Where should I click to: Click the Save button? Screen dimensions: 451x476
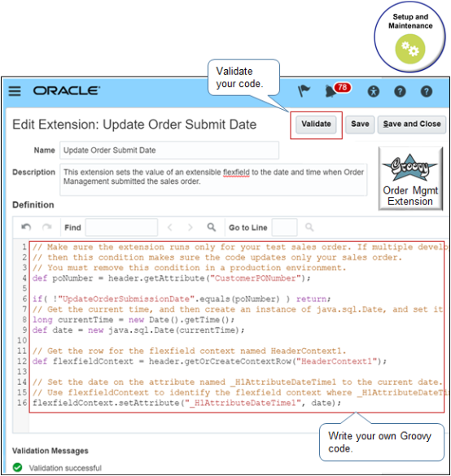point(360,124)
